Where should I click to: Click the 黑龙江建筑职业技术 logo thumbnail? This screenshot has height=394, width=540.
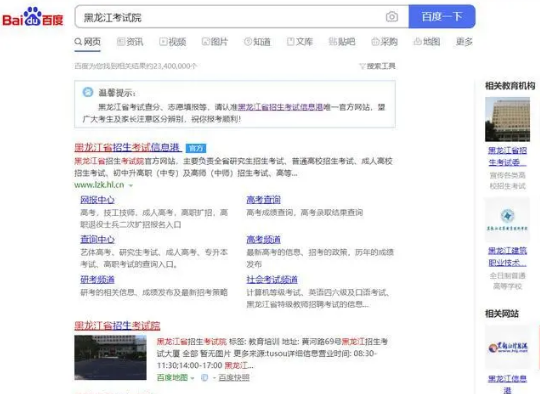507,220
